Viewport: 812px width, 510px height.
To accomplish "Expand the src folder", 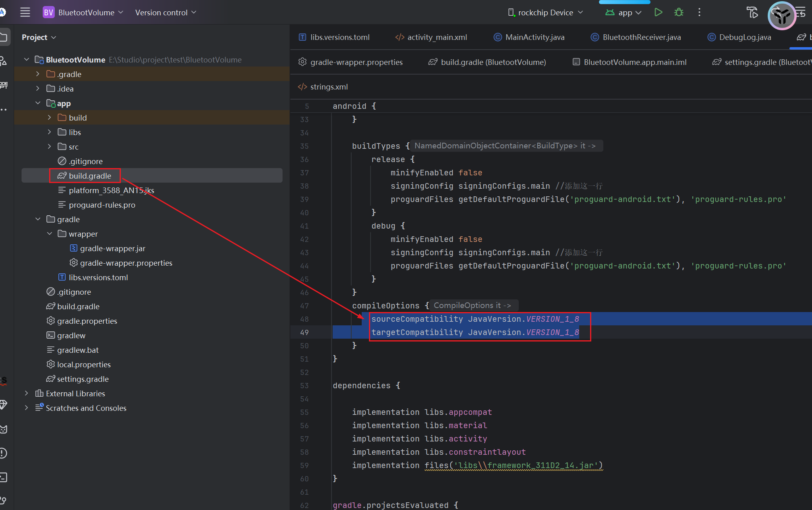I will [x=50, y=147].
